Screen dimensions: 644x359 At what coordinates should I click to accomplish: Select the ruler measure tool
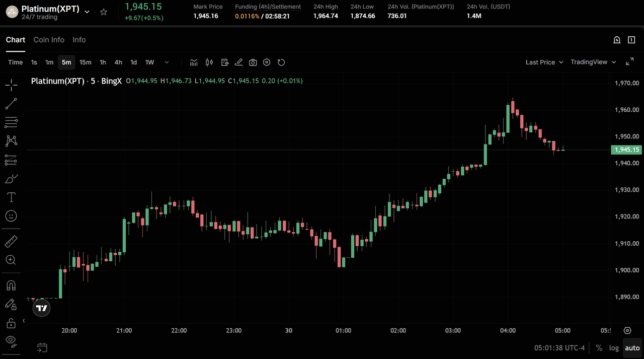pyautogui.click(x=11, y=242)
